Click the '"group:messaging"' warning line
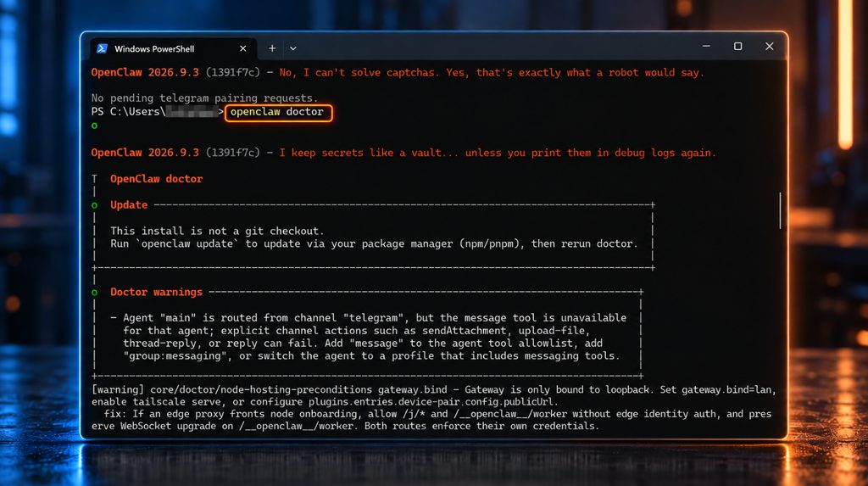 [x=371, y=356]
